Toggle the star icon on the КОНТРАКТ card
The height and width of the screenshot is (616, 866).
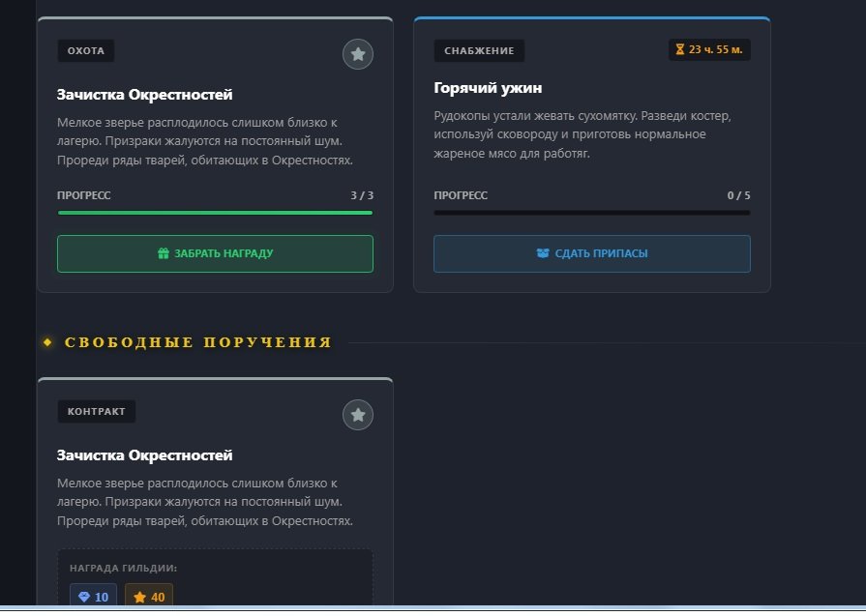point(358,415)
